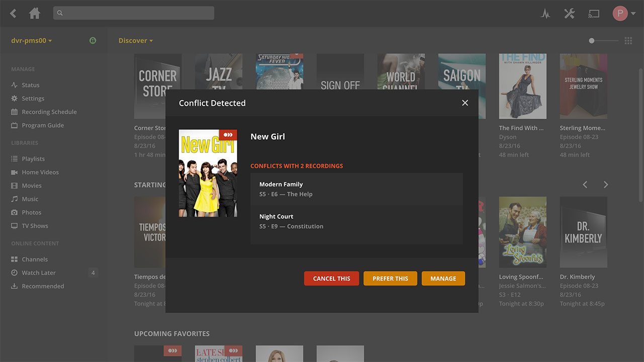
Task: Click the Settings gear icon in sidebar
Action: pos(15,99)
